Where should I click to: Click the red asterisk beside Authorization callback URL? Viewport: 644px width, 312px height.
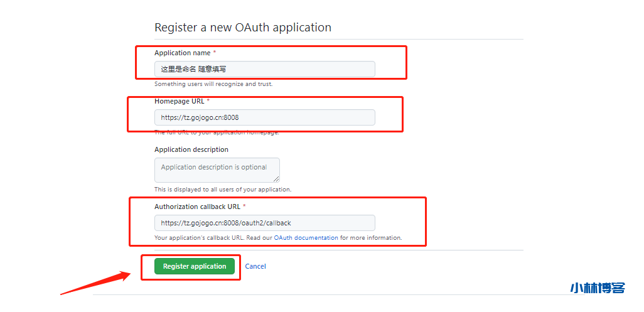pos(244,207)
